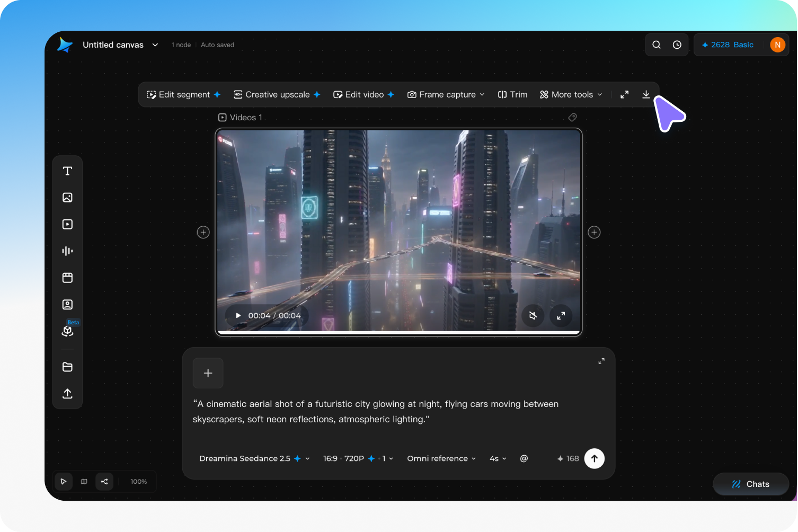Toggle the map view icon at bottom

[x=84, y=481]
